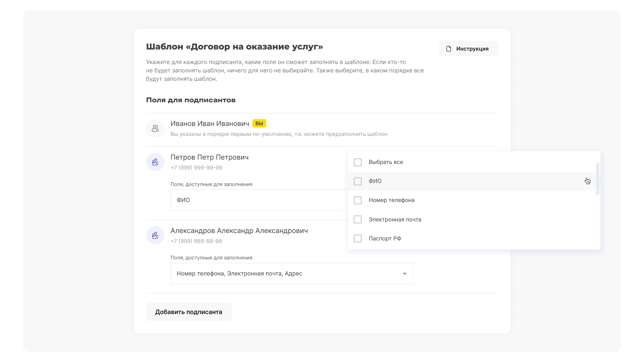This screenshot has height=362, width=644.
Task: Check the ФИО checkbox
Action: click(358, 181)
